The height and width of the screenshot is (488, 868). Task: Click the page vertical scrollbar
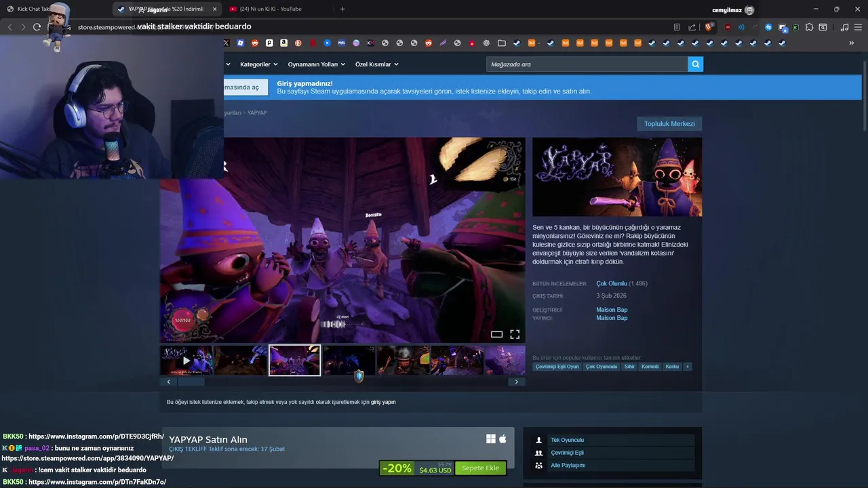tap(865, 97)
